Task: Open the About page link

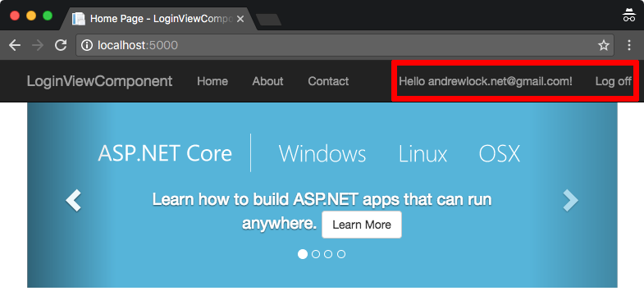Action: [267, 81]
